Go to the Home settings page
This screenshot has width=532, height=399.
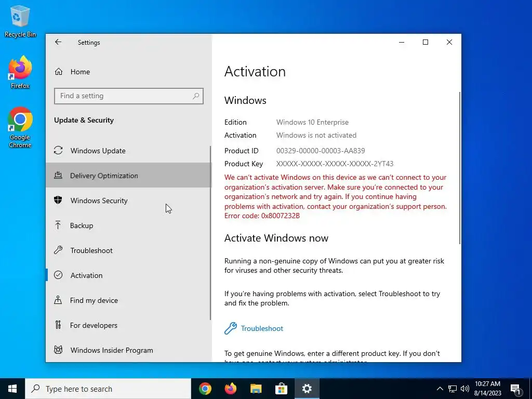(129, 72)
